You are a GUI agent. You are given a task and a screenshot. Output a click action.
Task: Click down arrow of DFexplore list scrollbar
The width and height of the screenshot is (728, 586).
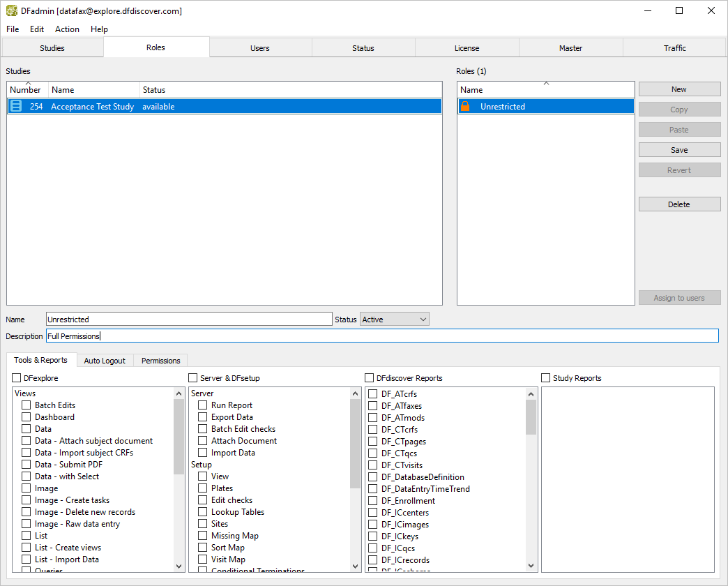(x=179, y=566)
